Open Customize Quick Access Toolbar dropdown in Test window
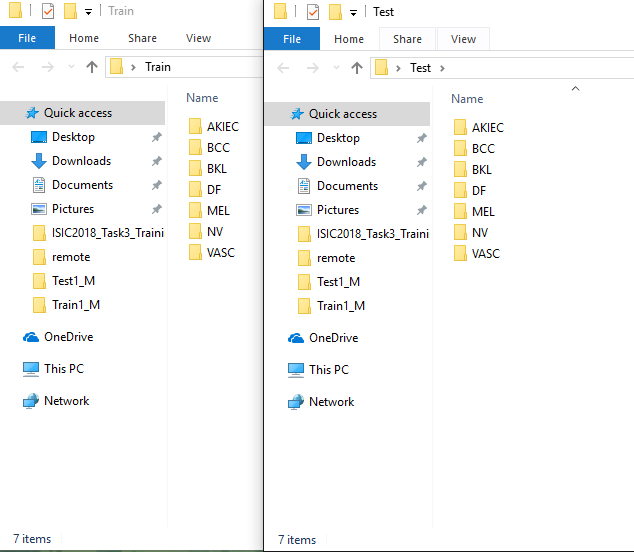Screen dimensions: 634x552 353,13
